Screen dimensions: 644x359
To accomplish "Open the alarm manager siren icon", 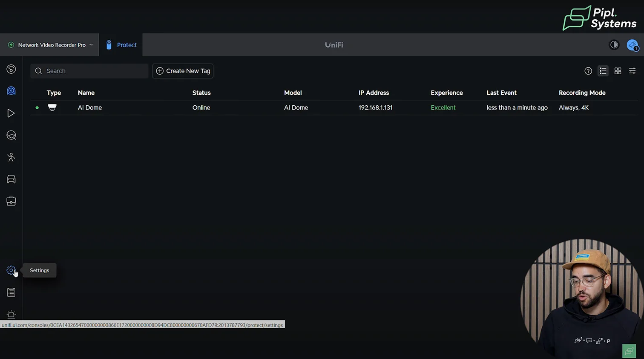I will click(x=11, y=315).
